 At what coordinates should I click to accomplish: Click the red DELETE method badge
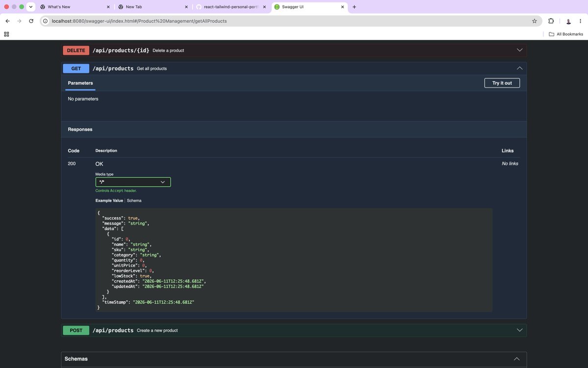[x=76, y=50]
